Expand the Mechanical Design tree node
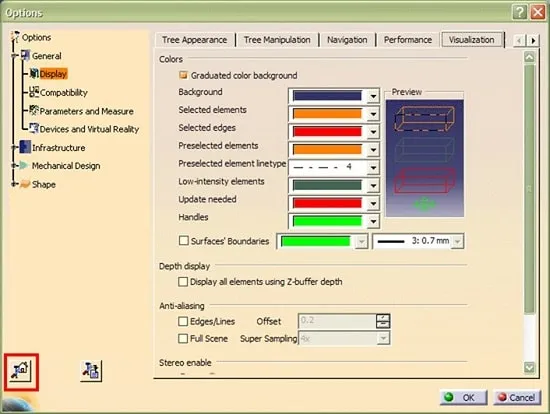Image resolution: width=550 pixels, height=414 pixels. point(14,165)
